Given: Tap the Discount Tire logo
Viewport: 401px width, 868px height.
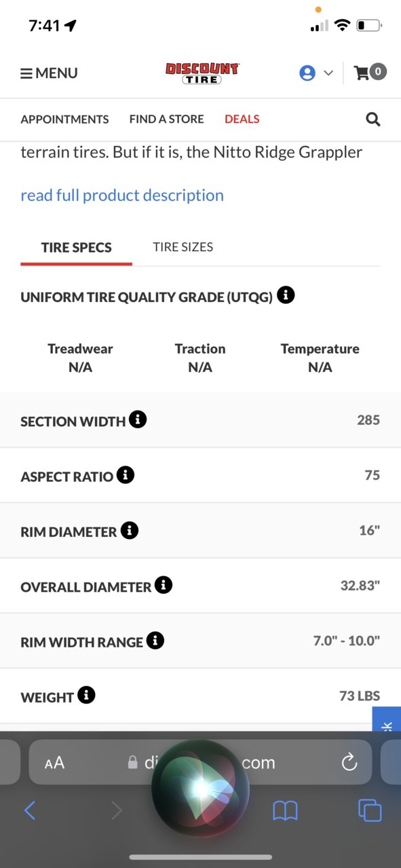Looking at the screenshot, I should coord(202,73).
